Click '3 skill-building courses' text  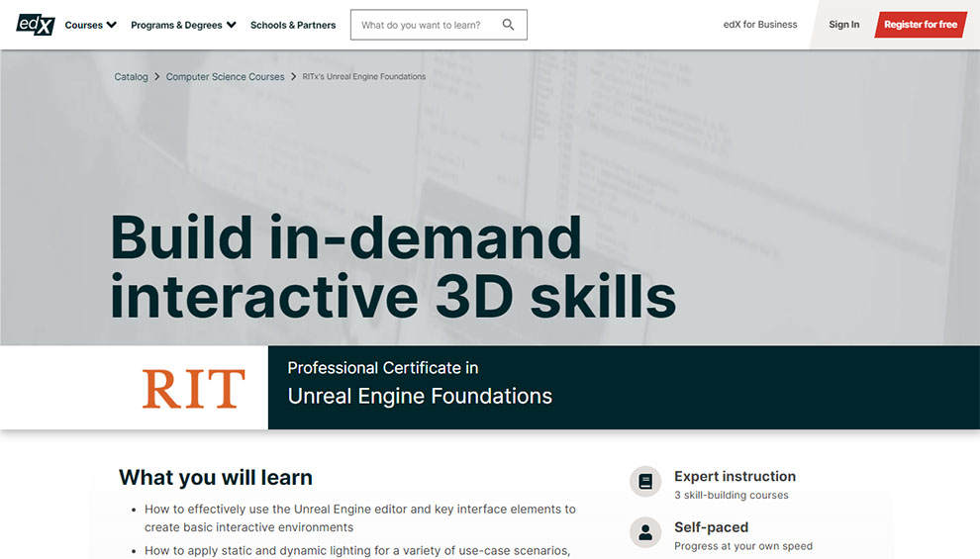point(732,495)
